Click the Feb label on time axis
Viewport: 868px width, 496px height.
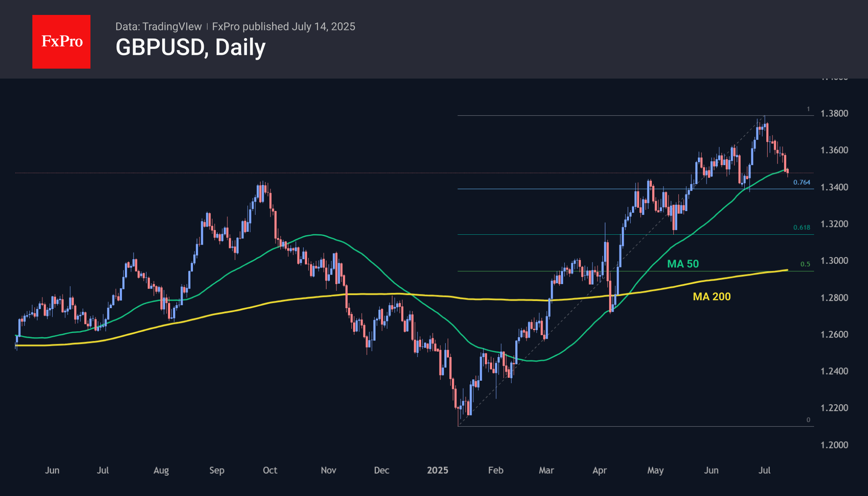[495, 470]
